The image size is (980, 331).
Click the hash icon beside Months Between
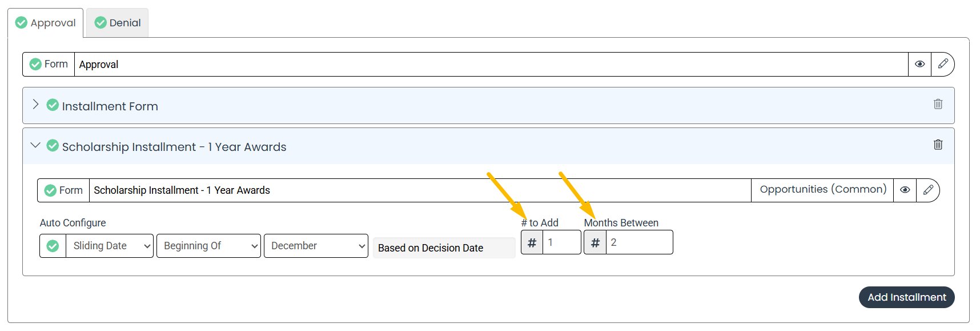(x=595, y=242)
